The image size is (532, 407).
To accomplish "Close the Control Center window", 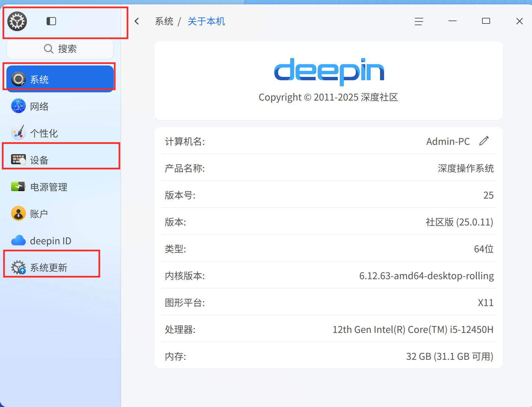I will [520, 21].
